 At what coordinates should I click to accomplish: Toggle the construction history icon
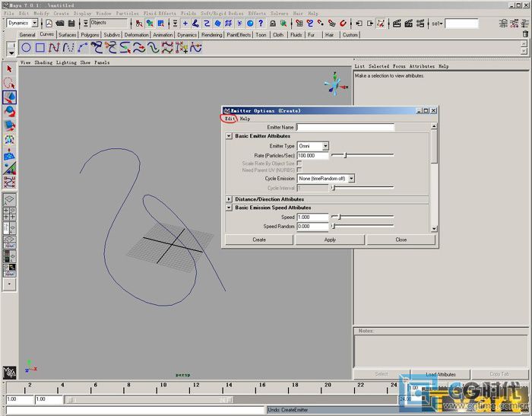coord(381,23)
